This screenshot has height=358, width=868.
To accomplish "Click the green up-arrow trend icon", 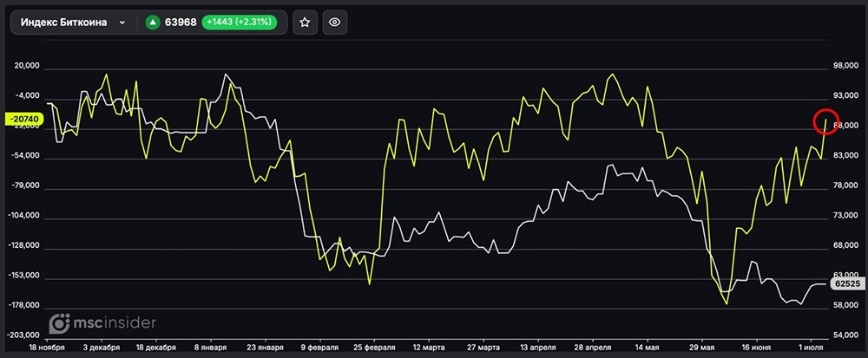I will (153, 23).
